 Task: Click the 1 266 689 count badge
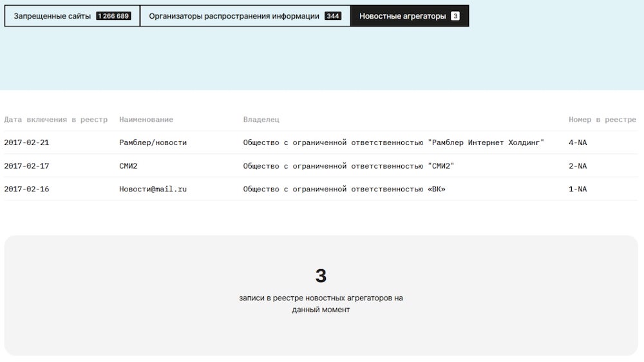click(x=113, y=16)
